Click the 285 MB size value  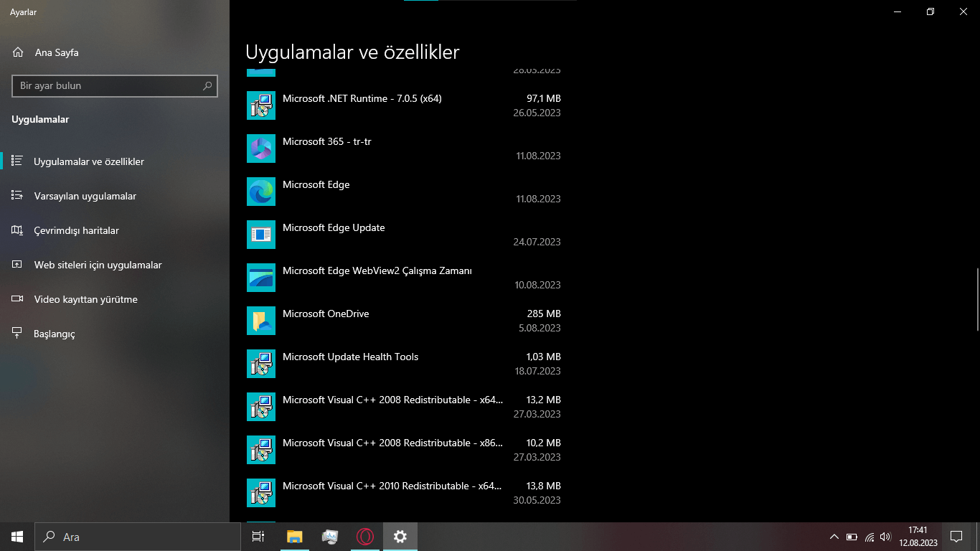point(544,314)
